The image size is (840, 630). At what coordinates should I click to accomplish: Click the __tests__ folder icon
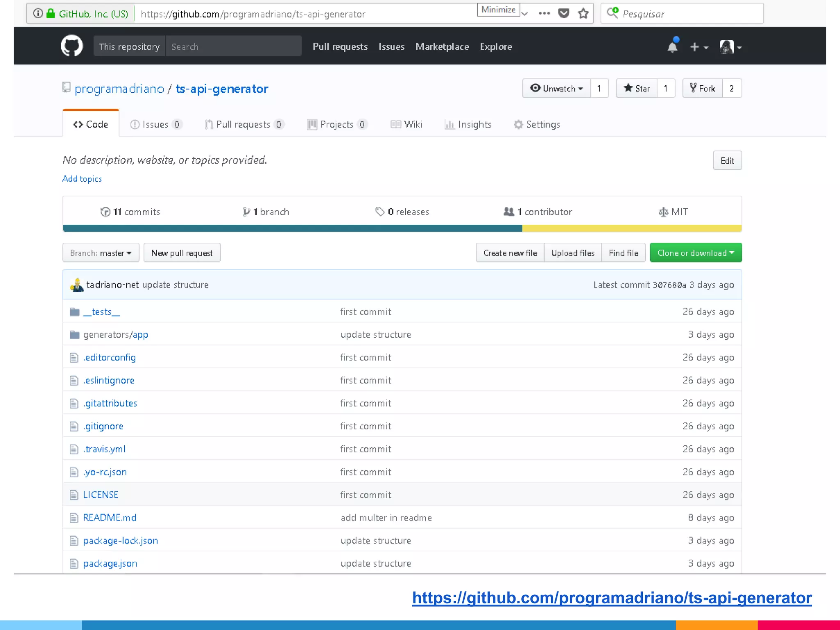[75, 312]
